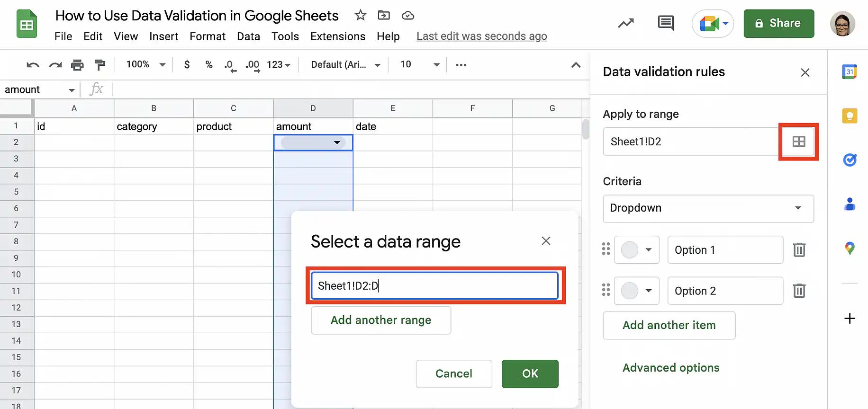
Task: Click the Redo icon in toolbar
Action: [x=55, y=65]
